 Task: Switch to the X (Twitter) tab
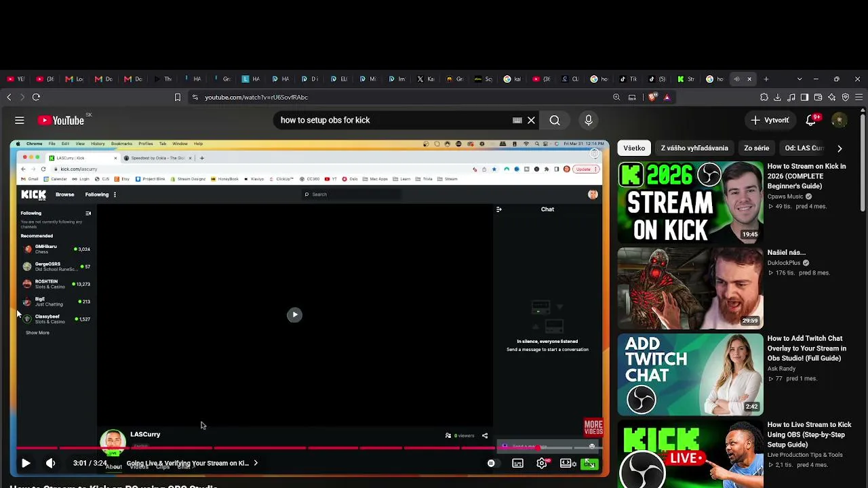pyautogui.click(x=425, y=79)
